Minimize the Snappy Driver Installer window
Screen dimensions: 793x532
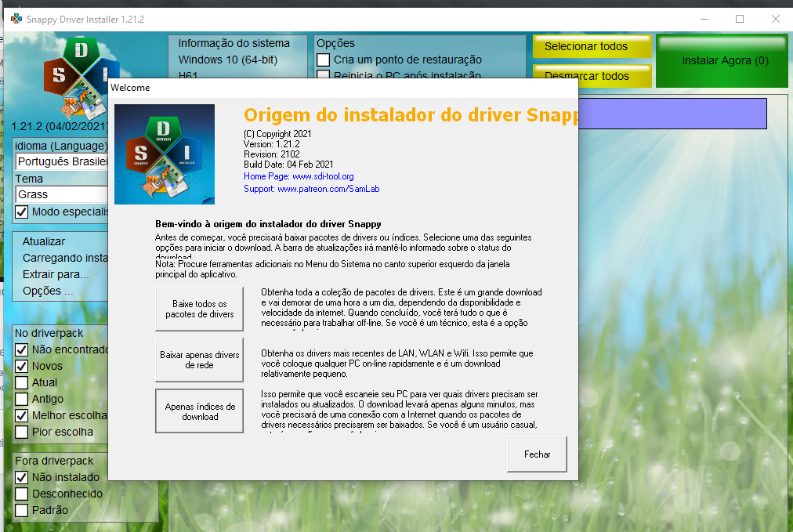pyautogui.click(x=704, y=20)
